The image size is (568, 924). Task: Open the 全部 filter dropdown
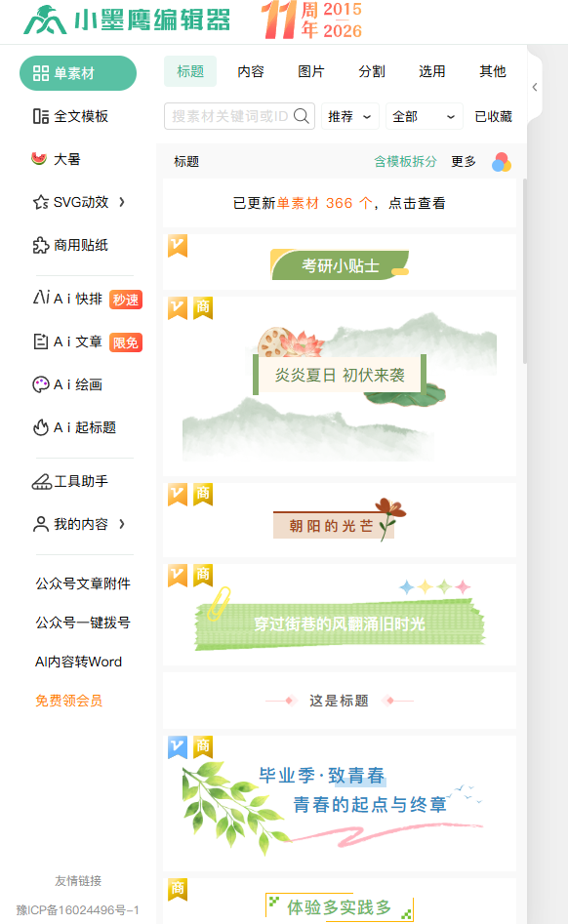coord(425,117)
